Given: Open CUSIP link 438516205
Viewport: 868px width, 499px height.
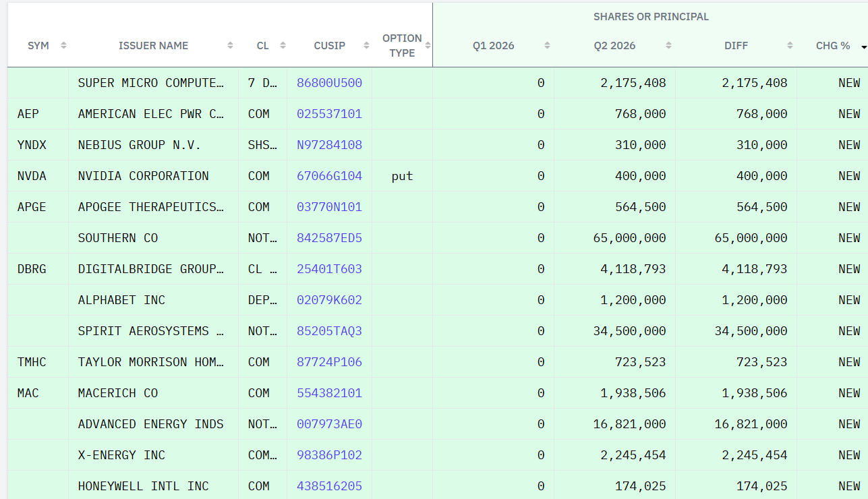Looking at the screenshot, I should (x=329, y=486).
